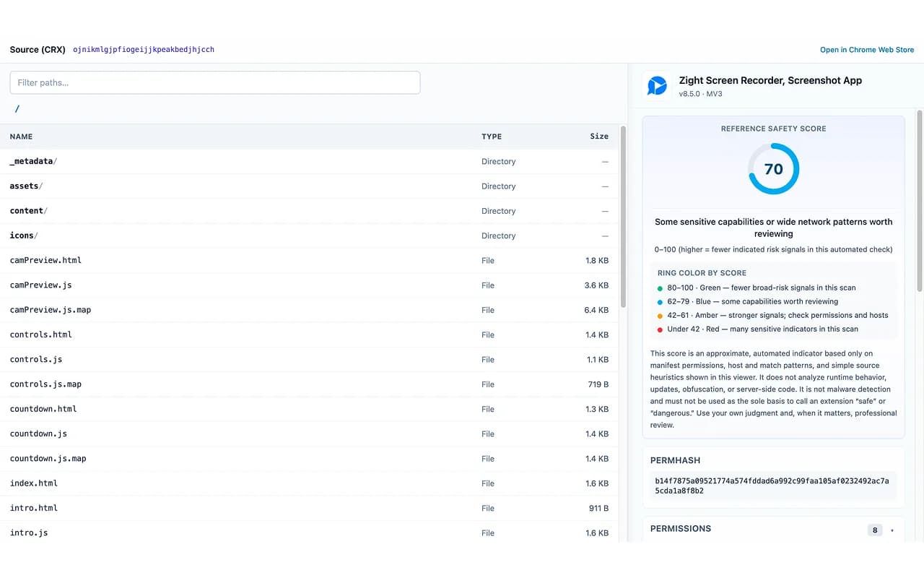This screenshot has width=924, height=578.
Task: Click the PERMHASH section heading
Action: click(x=675, y=460)
